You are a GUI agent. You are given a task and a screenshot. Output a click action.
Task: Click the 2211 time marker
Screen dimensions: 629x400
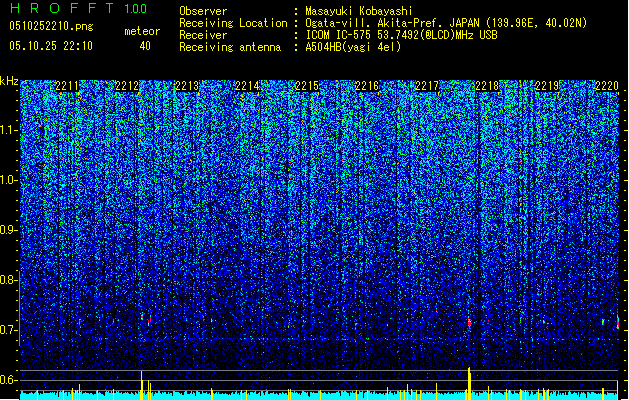pos(67,86)
